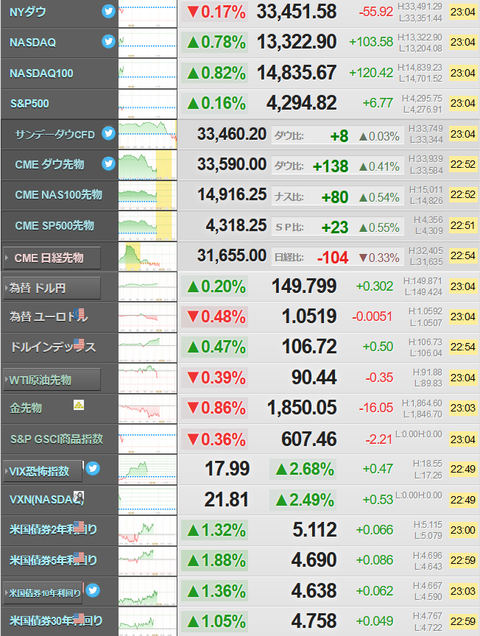This screenshot has width=480, height=636.
Task: Click the 10-year yield value 4.638
Action: point(314,591)
